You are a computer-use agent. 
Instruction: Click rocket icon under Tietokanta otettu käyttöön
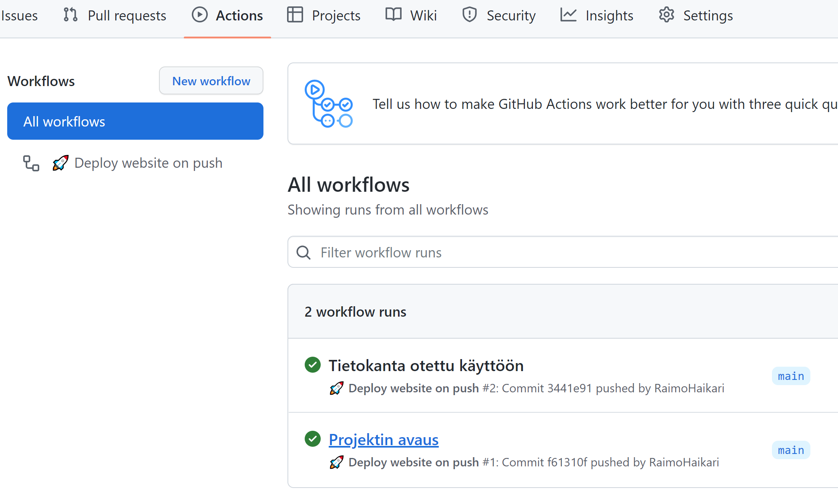pyautogui.click(x=336, y=388)
